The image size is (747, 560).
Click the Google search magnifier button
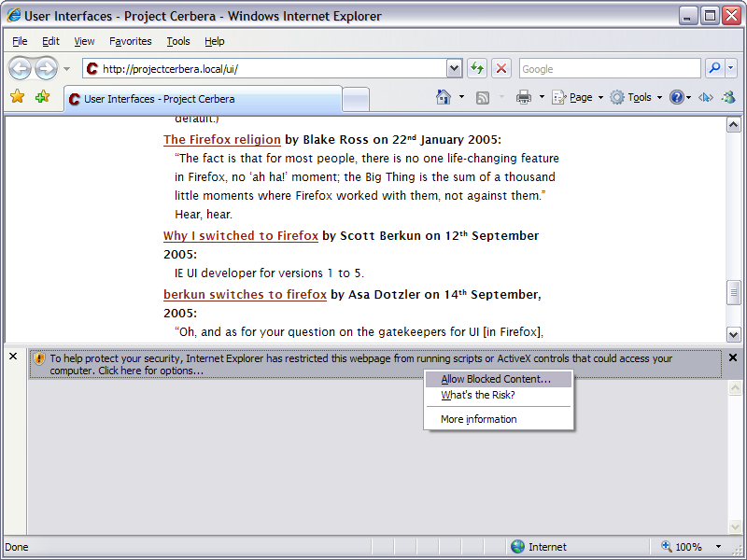714,68
